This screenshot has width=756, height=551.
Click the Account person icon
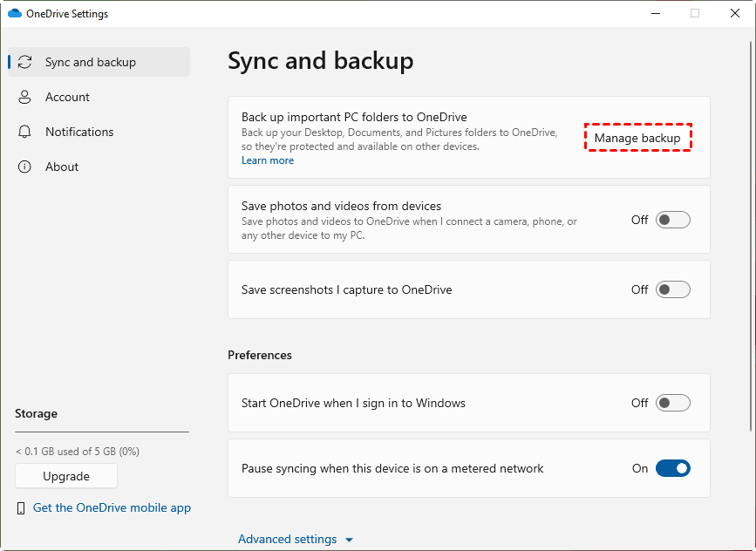25,97
